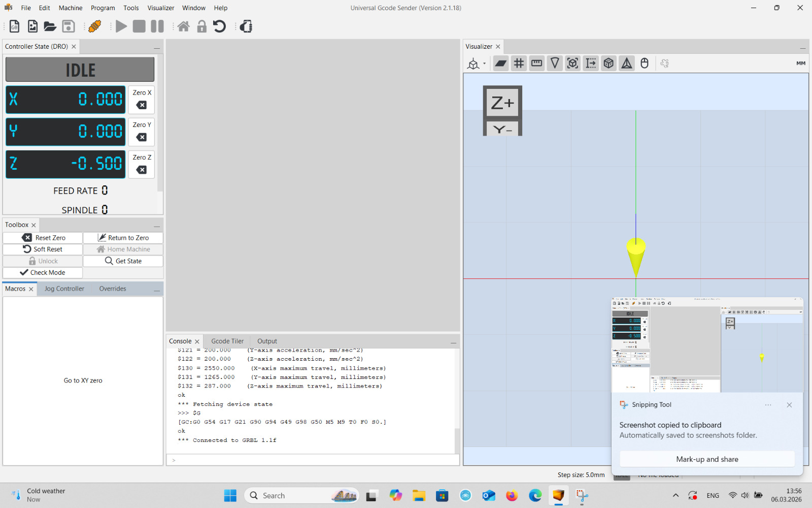Open the Tools menu
The height and width of the screenshot is (508, 812).
[131, 8]
